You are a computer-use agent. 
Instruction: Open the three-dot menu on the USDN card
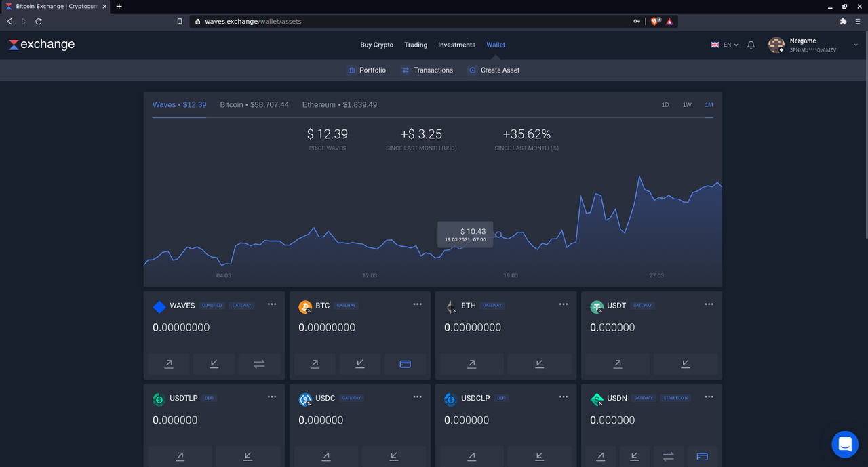(709, 397)
